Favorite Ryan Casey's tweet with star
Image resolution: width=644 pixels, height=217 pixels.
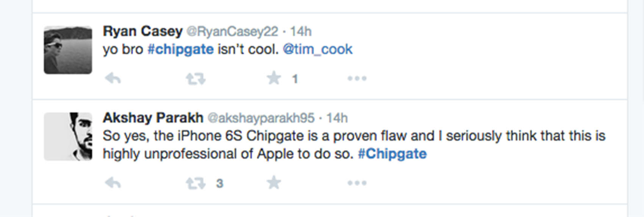pyautogui.click(x=274, y=78)
